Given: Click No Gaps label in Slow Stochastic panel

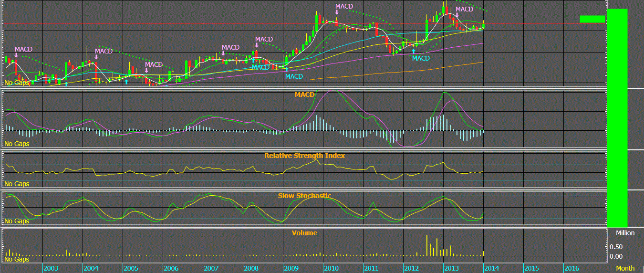Looking at the screenshot, I should click(17, 221).
